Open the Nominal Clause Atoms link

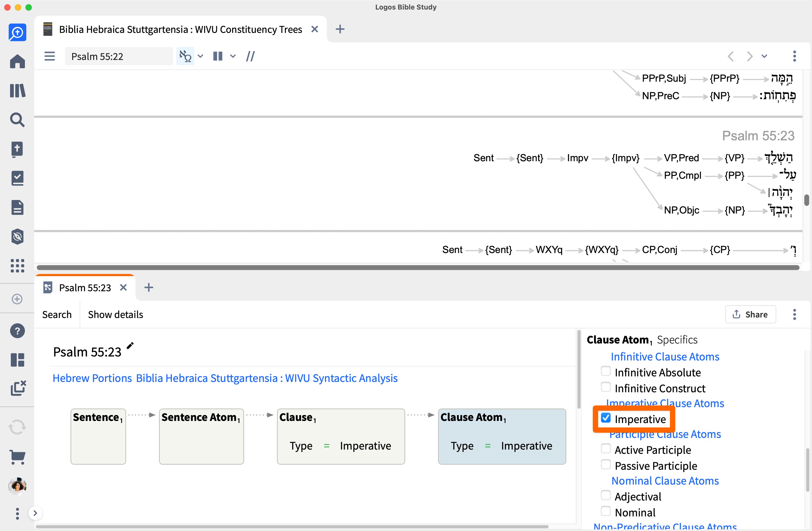[x=665, y=481]
